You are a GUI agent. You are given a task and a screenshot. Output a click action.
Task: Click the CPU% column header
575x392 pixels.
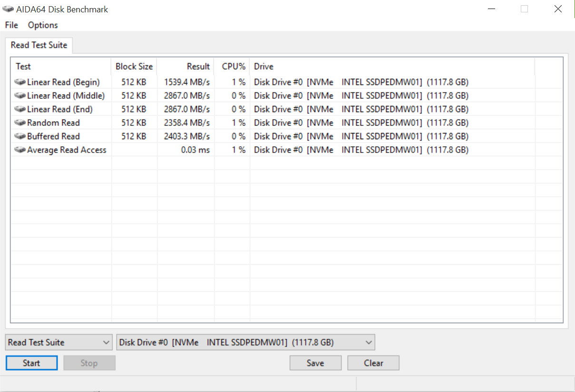[x=232, y=67]
